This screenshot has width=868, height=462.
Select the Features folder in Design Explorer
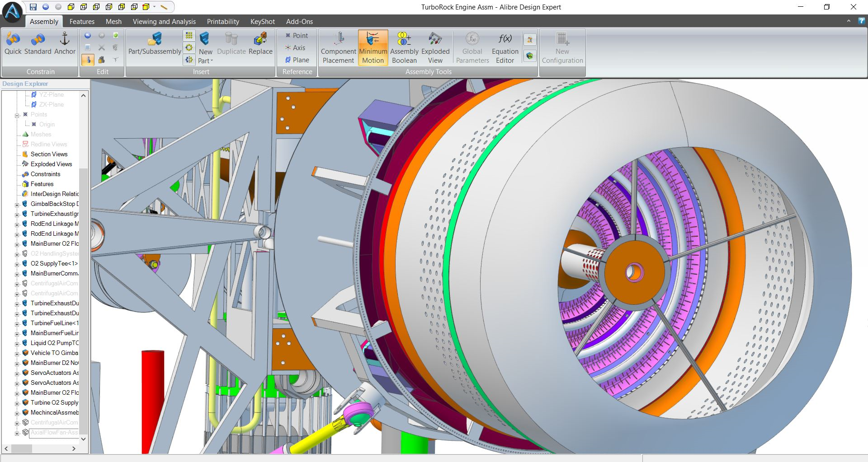42,184
